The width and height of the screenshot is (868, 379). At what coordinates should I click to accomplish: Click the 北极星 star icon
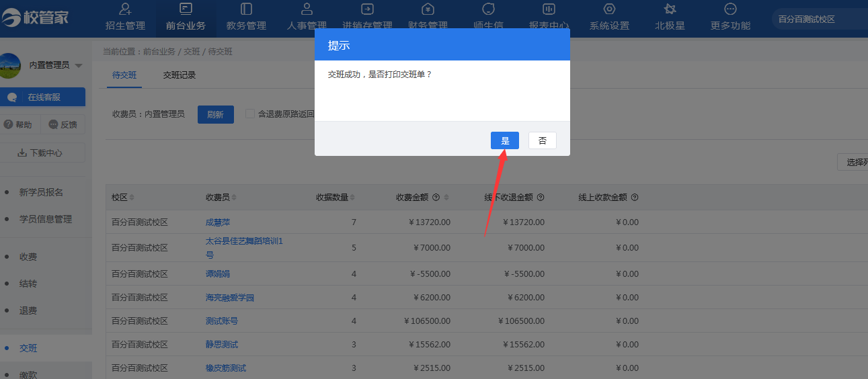click(x=670, y=9)
